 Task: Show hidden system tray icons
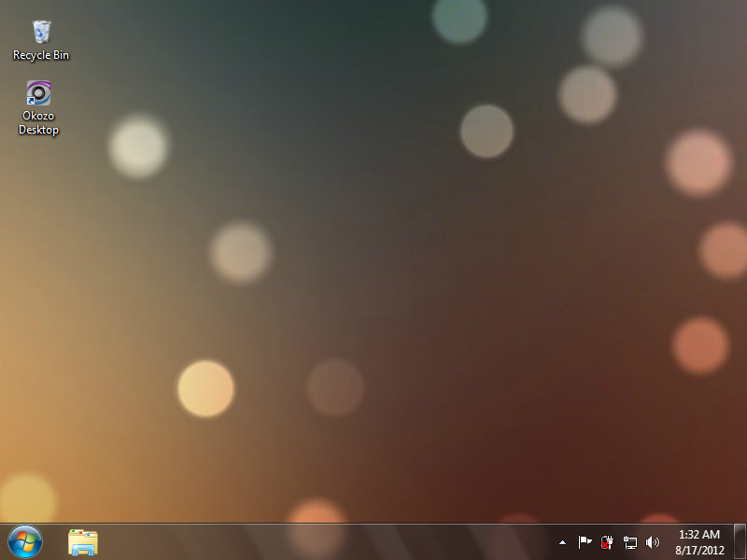point(562,542)
